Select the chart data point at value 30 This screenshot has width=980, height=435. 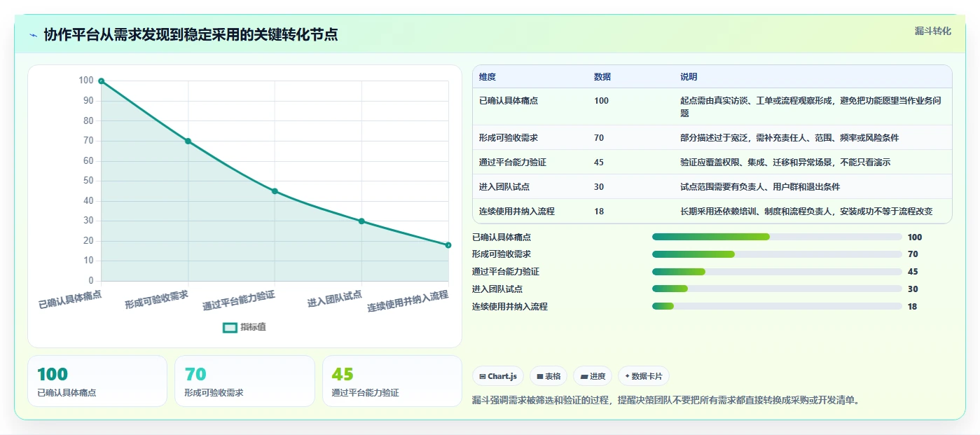[361, 221]
